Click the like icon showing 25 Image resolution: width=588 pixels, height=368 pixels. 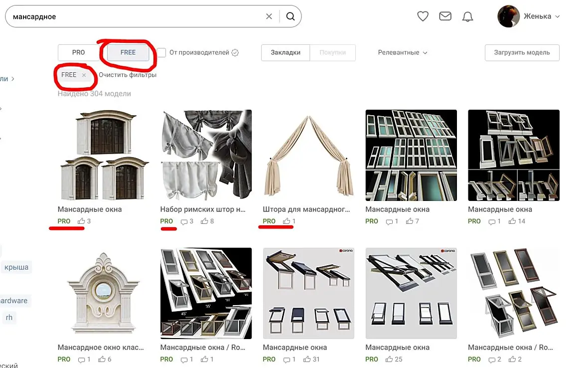point(389,359)
